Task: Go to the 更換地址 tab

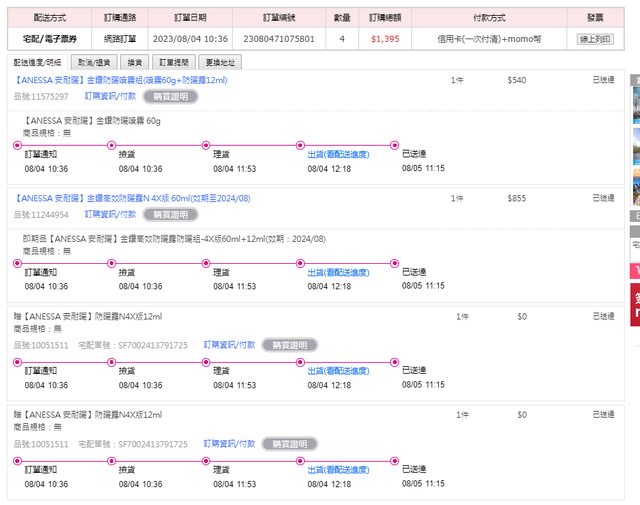Action: tap(220, 62)
